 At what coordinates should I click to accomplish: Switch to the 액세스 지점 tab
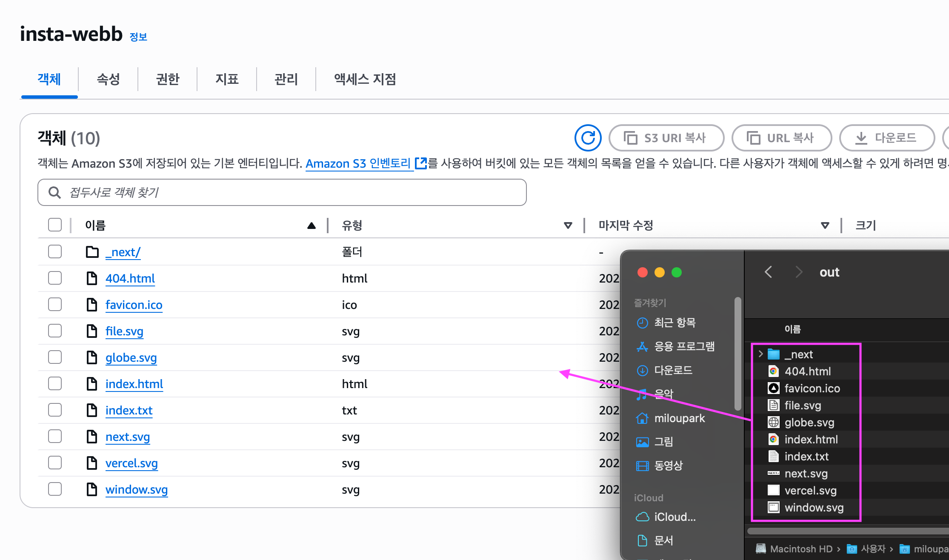(365, 79)
